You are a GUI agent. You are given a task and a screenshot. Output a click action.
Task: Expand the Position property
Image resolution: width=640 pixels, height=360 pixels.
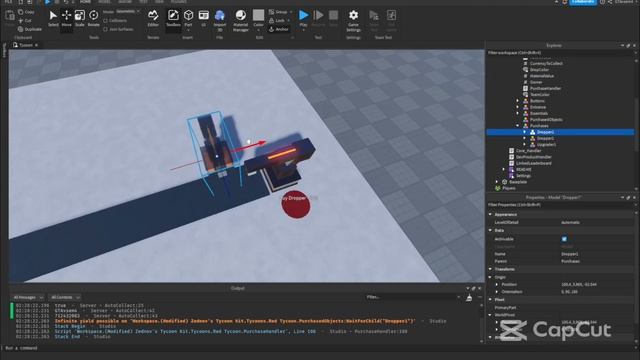(497, 284)
